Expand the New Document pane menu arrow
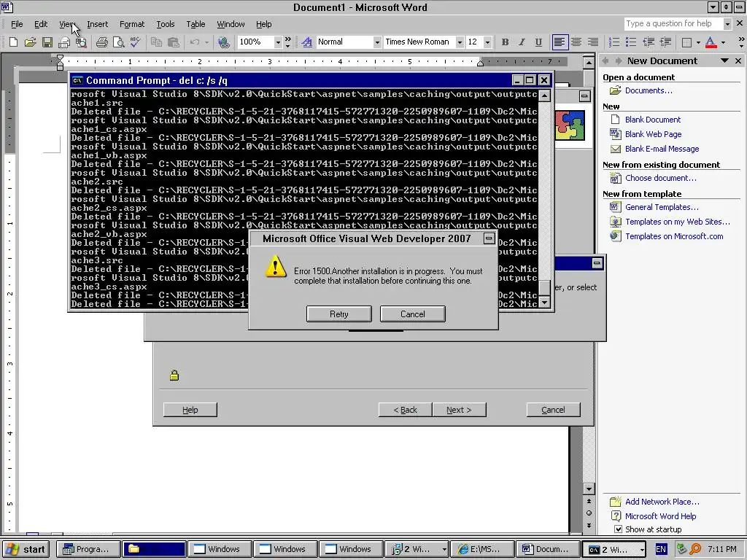 click(724, 61)
